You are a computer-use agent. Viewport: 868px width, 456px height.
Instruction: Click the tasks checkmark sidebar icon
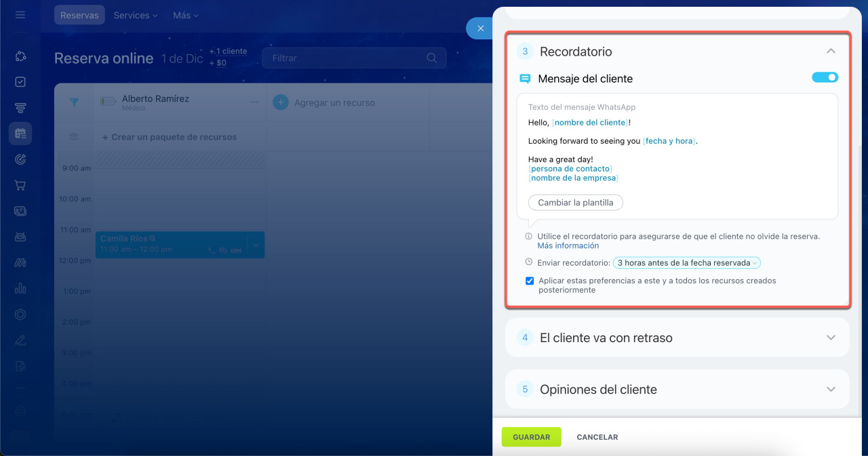(x=20, y=82)
